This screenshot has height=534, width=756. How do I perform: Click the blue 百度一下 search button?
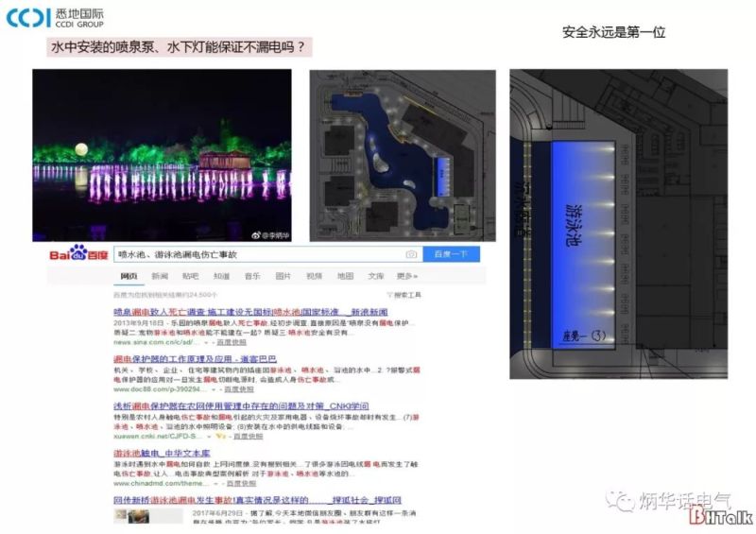pyautogui.click(x=452, y=254)
